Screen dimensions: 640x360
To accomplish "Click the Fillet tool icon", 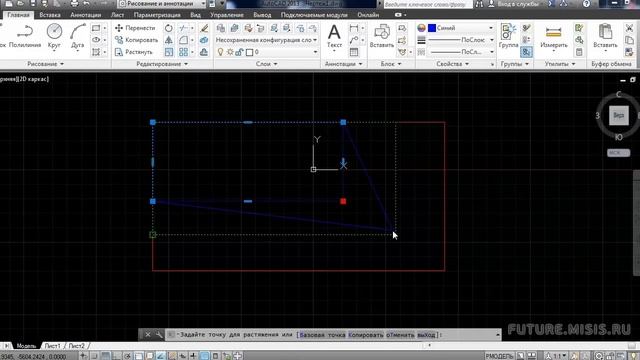I will pyautogui.click(x=183, y=40).
